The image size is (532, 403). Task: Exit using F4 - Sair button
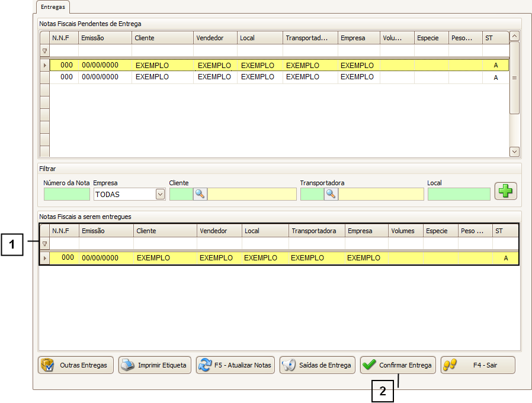coord(477,365)
